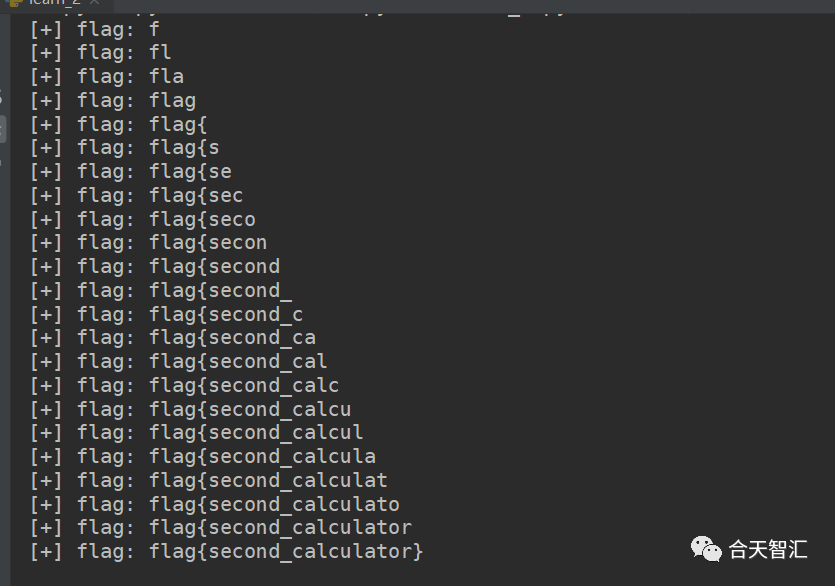Image resolution: width=835 pixels, height=586 pixels.
Task: Click the output line ending exactly 'flag{second_calculato'
Action: pyautogui.click(x=214, y=505)
